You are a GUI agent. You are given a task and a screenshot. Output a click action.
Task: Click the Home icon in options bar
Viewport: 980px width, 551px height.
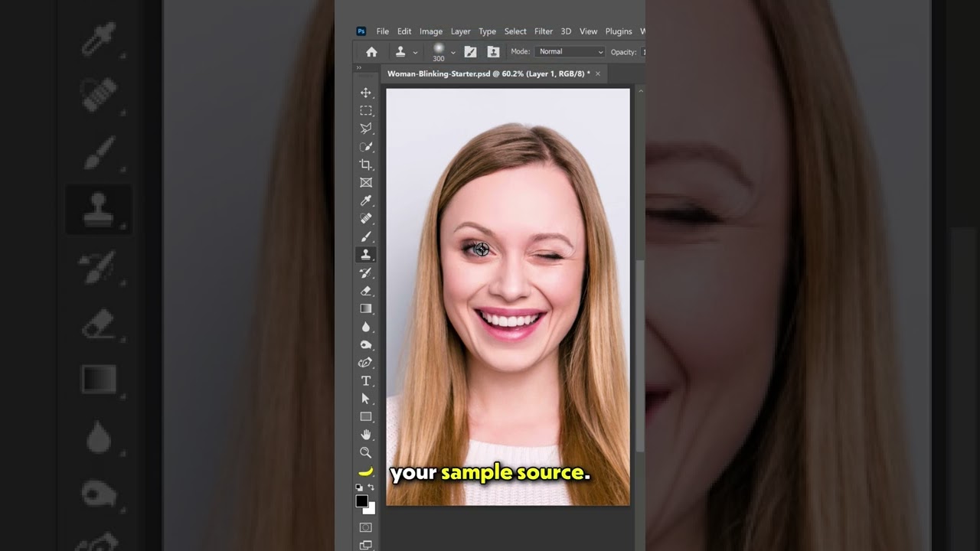[371, 52]
